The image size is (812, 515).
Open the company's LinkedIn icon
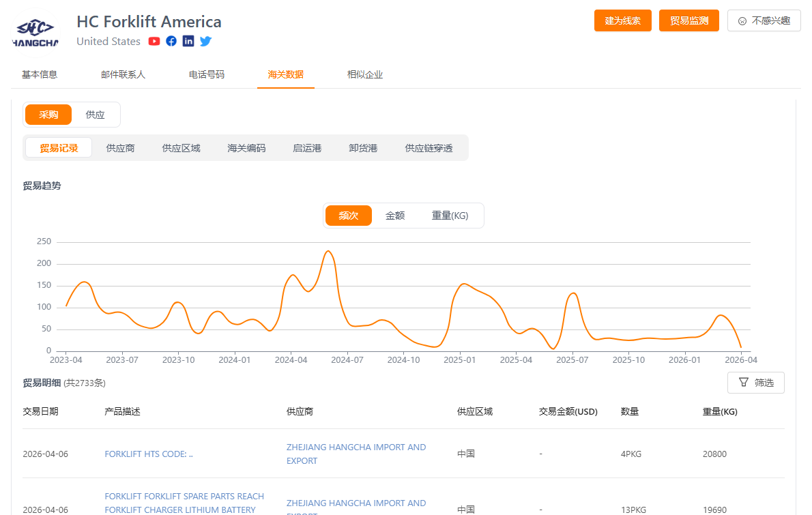(188, 42)
